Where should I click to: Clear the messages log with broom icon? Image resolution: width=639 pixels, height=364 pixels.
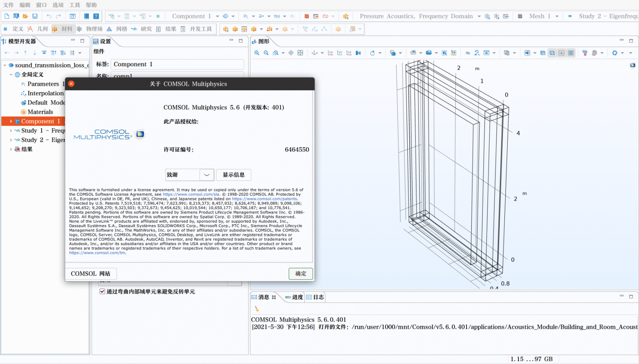point(257,309)
